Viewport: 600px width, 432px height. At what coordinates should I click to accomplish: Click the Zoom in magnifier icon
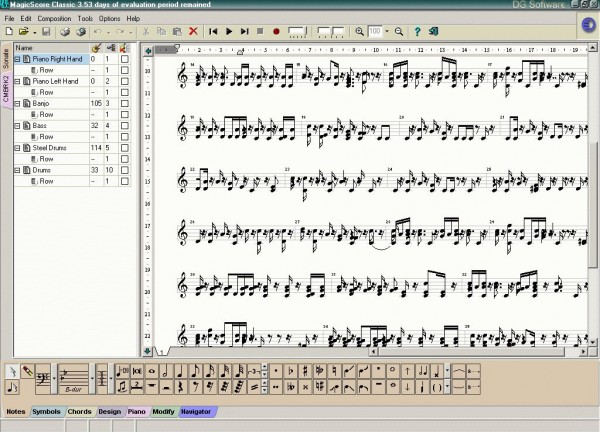point(359,32)
